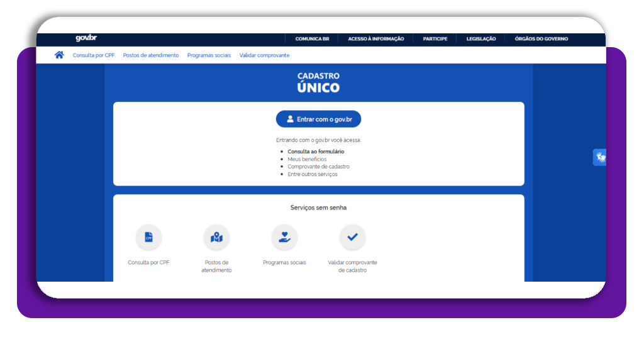Open Validar comprovante nav link

[265, 55]
